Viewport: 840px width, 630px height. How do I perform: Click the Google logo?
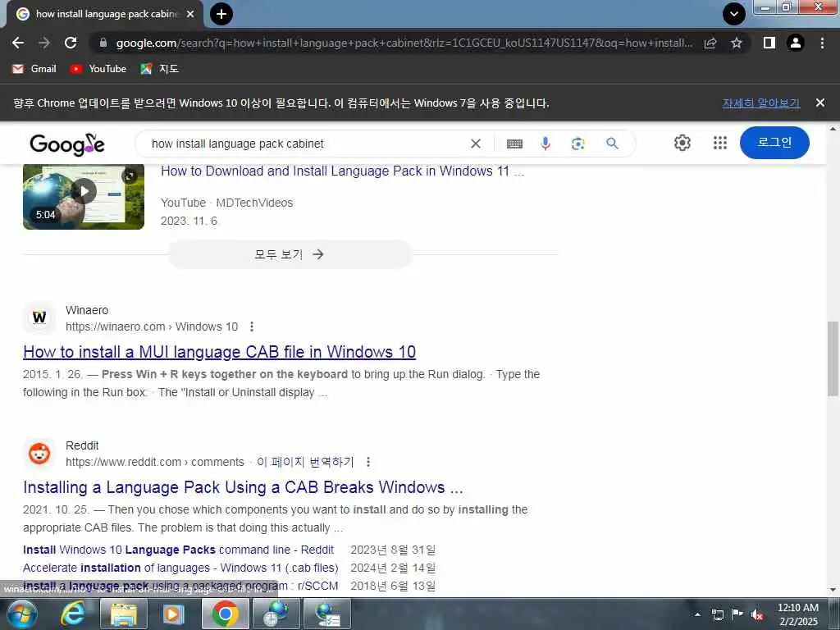point(67,144)
